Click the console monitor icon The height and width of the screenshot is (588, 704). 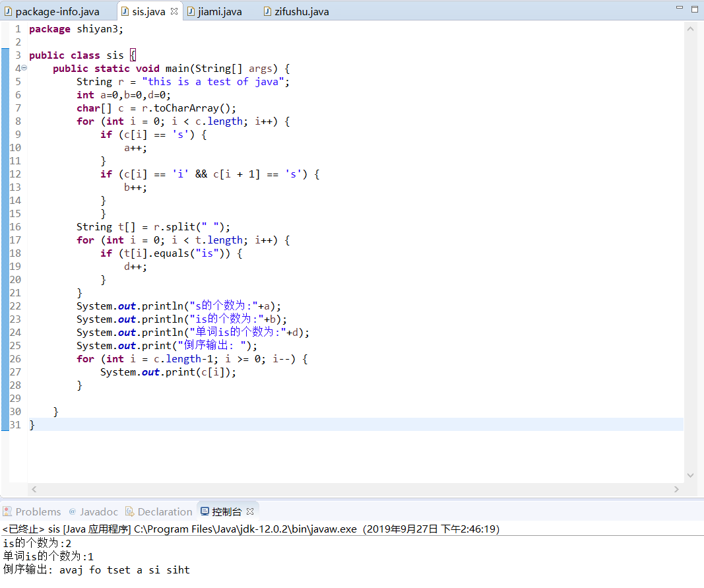(x=205, y=511)
